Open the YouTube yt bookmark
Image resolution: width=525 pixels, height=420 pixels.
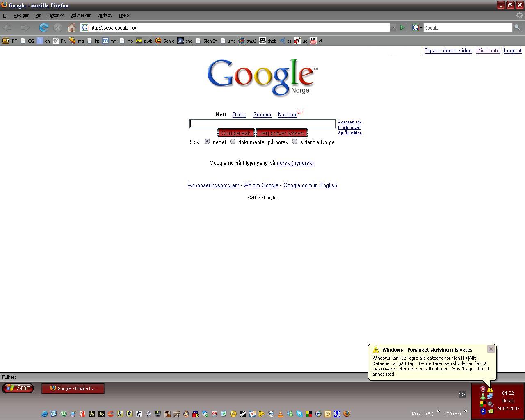point(316,41)
